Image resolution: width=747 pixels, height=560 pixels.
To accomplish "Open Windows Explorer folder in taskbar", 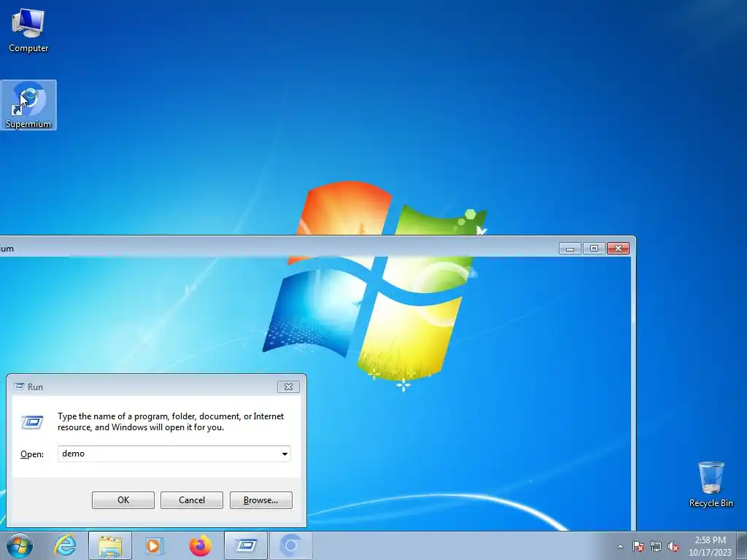I will 110,545.
